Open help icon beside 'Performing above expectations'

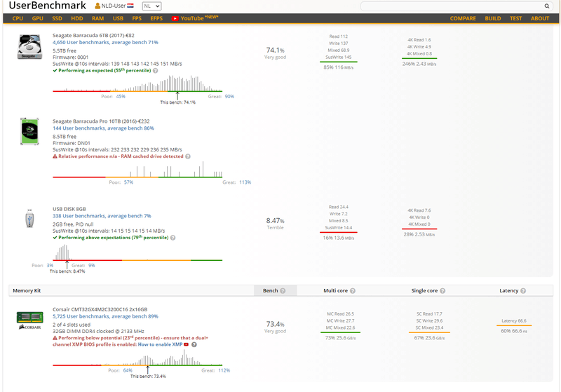(x=173, y=238)
